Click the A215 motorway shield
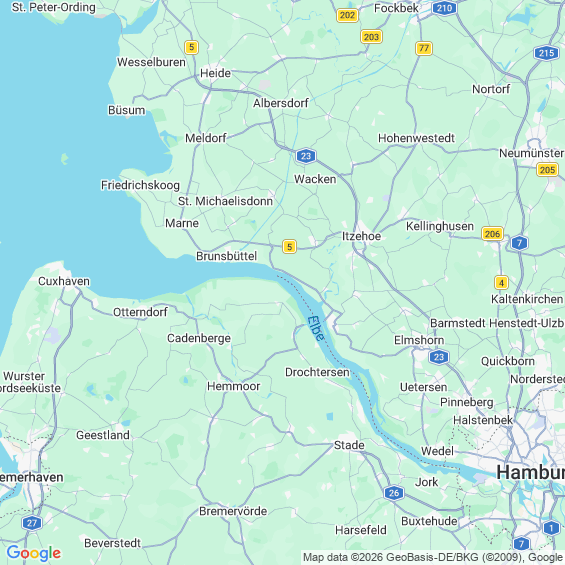 click(x=546, y=53)
